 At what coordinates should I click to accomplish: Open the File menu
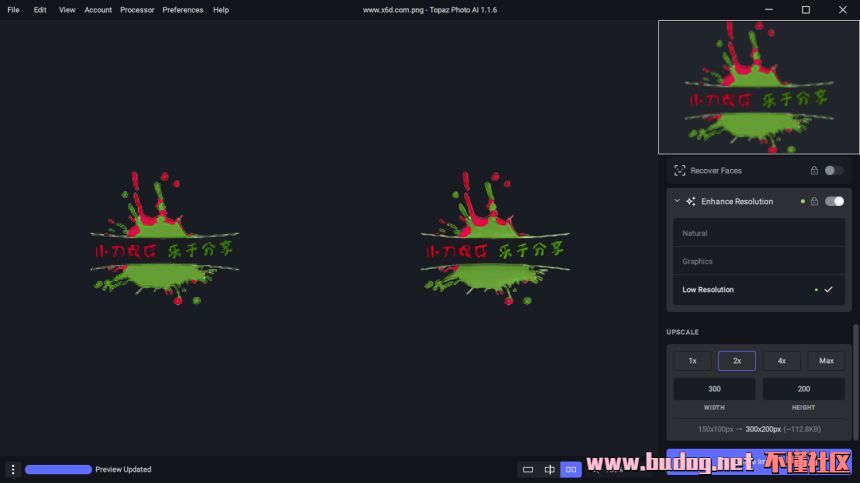coord(13,10)
